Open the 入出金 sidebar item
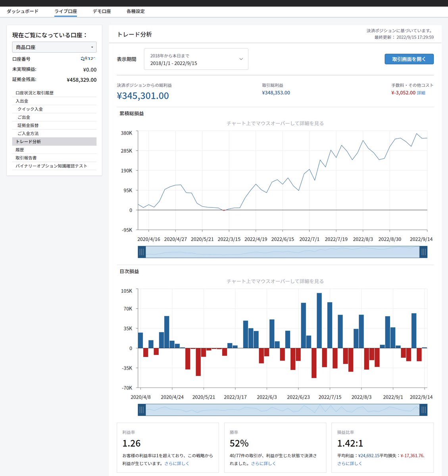 pyautogui.click(x=54, y=101)
